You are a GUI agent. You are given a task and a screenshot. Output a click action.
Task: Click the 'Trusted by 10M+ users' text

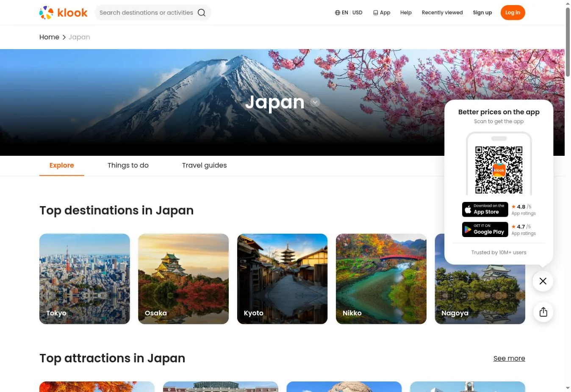(x=499, y=252)
